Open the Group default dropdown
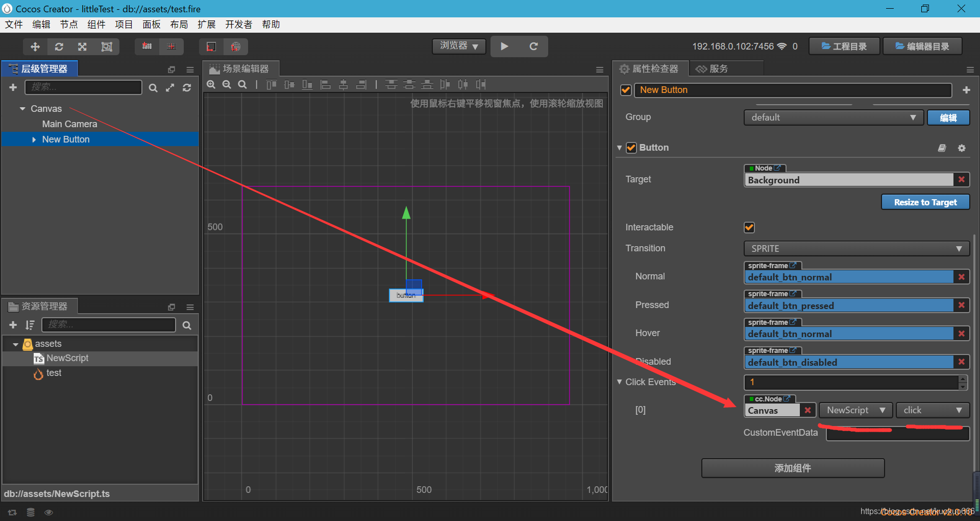Screen dimensions: 980x521 [x=834, y=117]
